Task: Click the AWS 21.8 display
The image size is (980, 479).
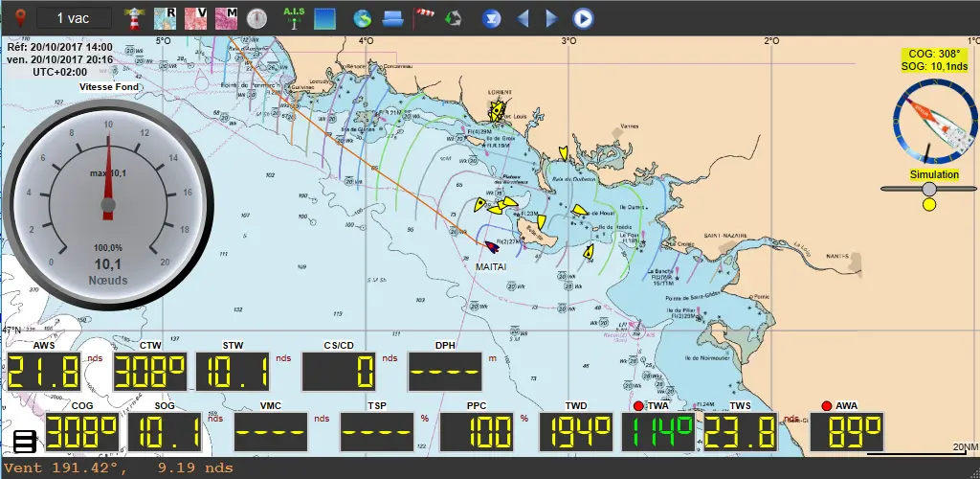Action: (44, 372)
